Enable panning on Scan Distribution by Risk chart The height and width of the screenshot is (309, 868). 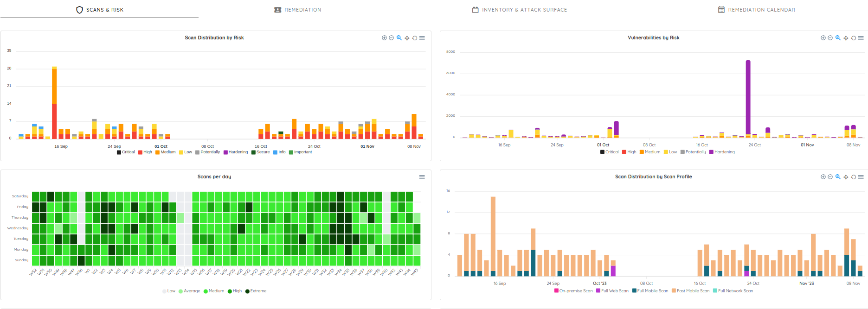[407, 38]
